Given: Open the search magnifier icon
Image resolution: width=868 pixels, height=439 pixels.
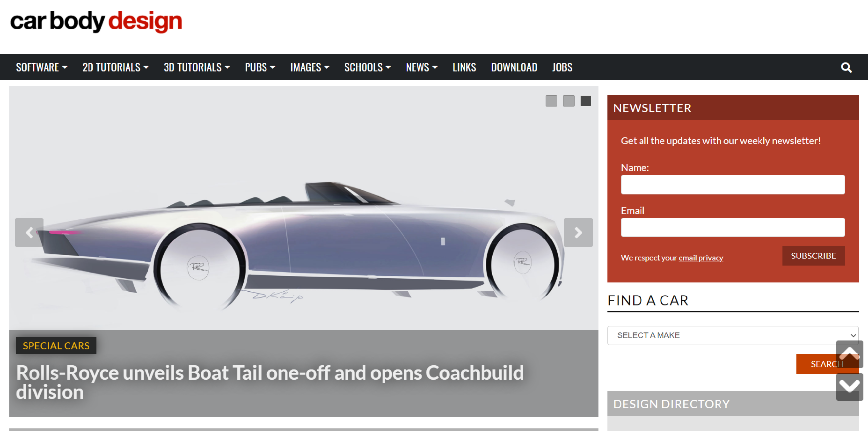Looking at the screenshot, I should click(846, 68).
